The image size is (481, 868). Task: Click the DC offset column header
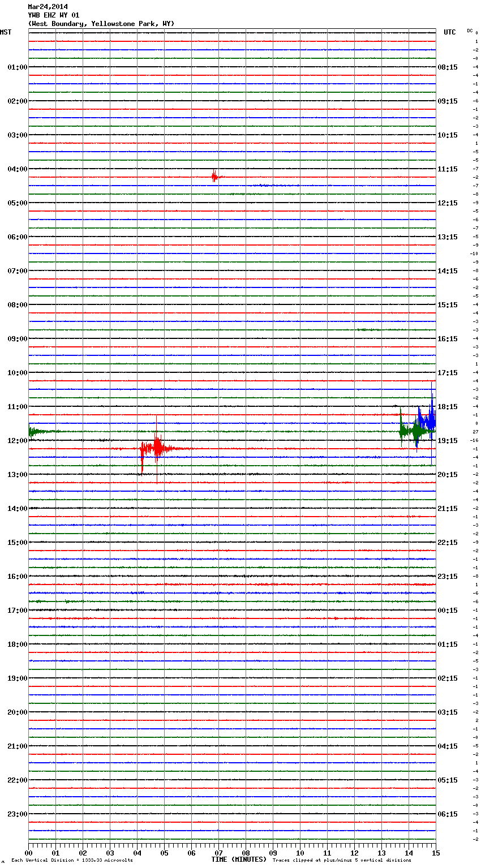pos(470,31)
